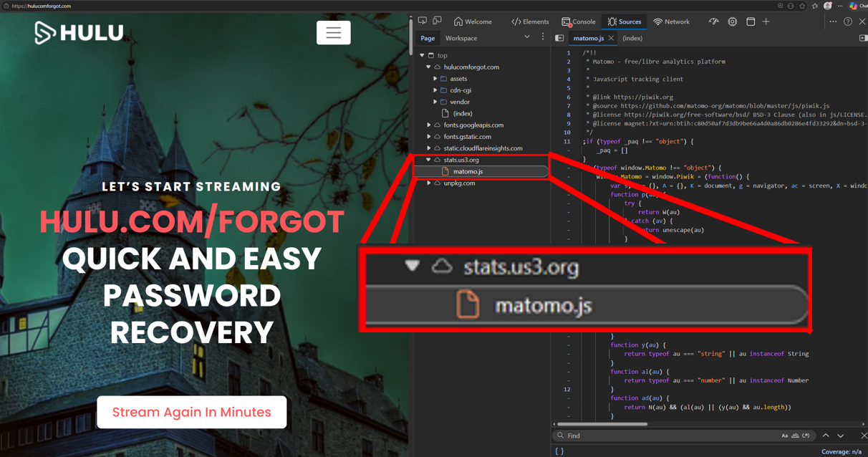Open the hamburger navigation menu

[x=334, y=33]
